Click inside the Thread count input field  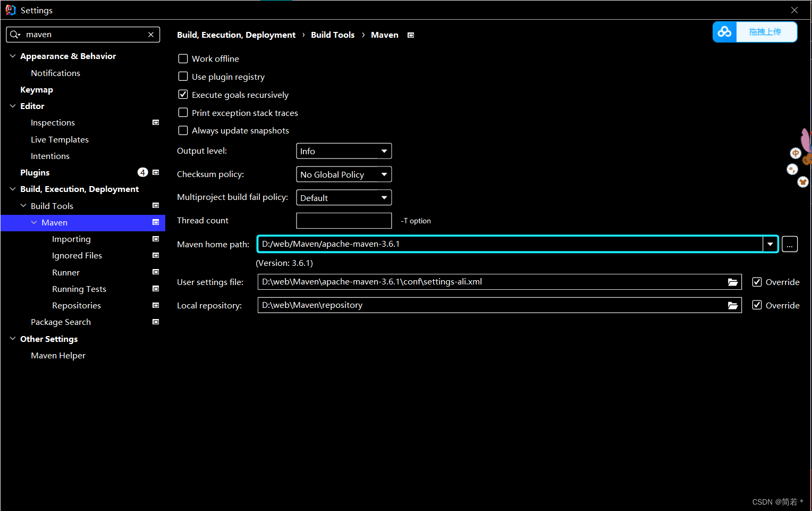click(344, 220)
